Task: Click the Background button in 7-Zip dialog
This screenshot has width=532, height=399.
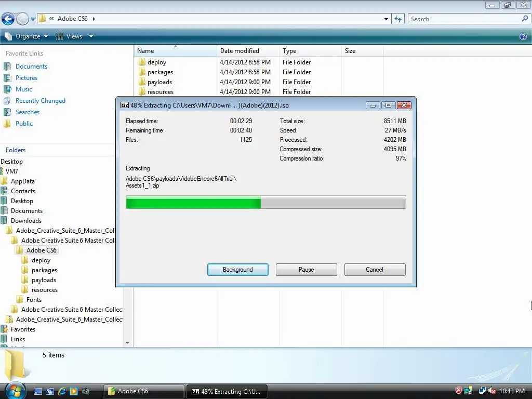Action: (238, 270)
